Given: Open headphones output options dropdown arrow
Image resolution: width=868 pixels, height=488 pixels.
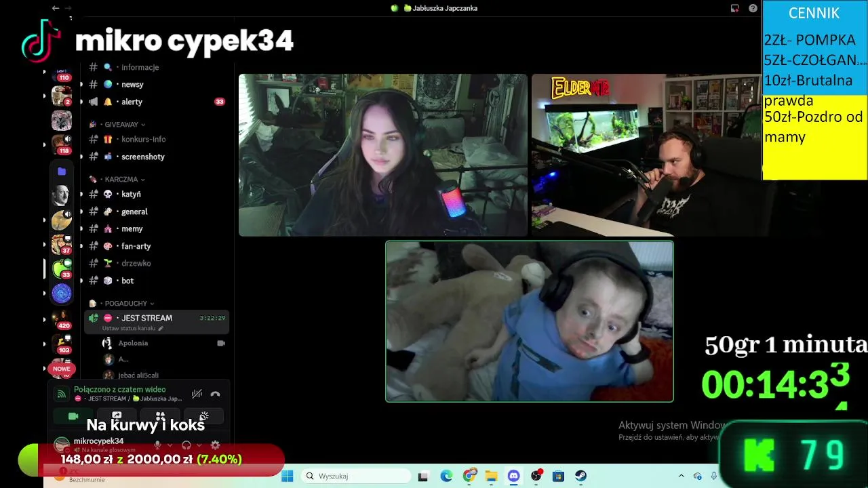Looking at the screenshot, I should click(199, 445).
